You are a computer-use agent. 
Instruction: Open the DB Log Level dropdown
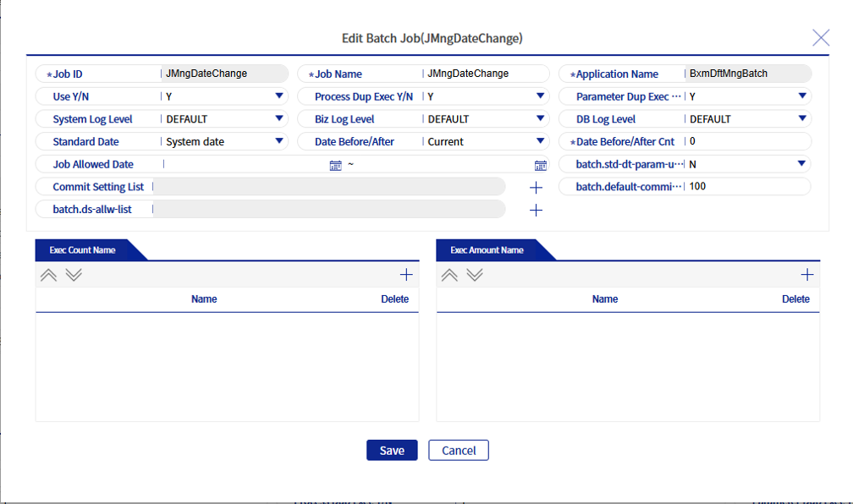click(x=802, y=119)
